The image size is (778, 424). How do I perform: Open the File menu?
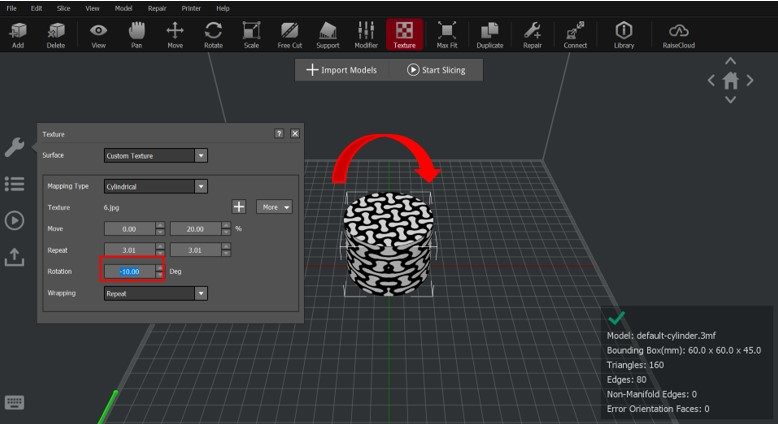tap(11, 8)
